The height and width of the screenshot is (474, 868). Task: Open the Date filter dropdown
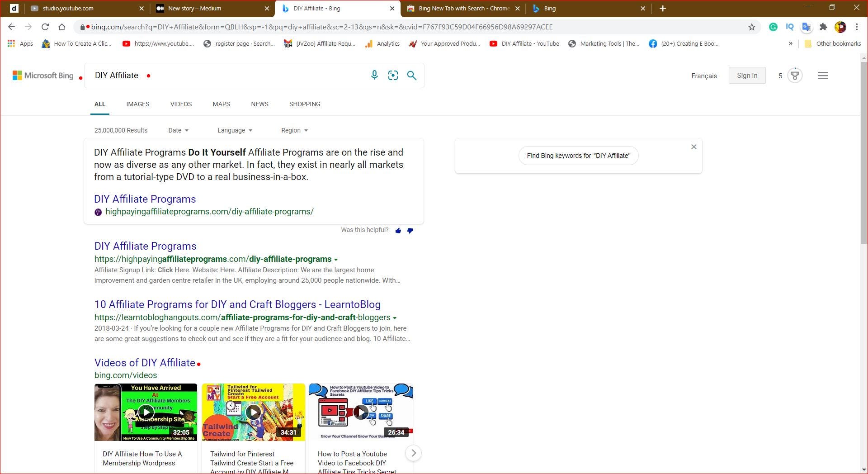(179, 130)
